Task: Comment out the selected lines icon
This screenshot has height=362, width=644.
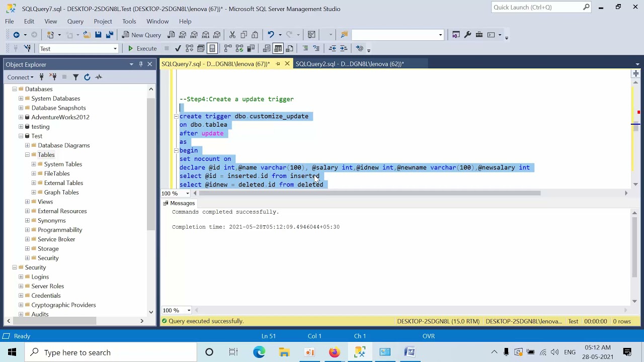Action: point(305,48)
